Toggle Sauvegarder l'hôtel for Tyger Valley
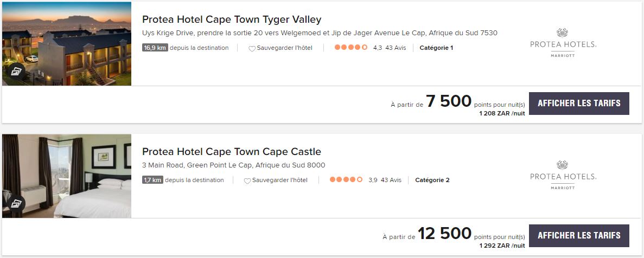 [x=284, y=48]
